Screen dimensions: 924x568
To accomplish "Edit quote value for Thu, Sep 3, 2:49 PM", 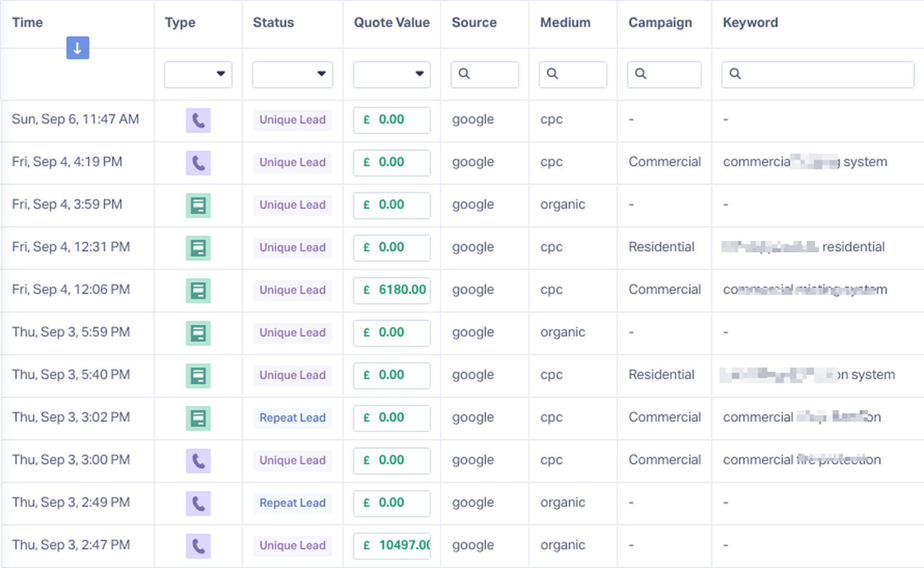I will [x=392, y=503].
